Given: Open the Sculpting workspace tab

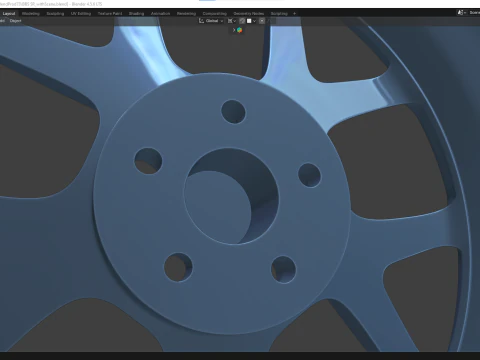Looking at the screenshot, I should click(x=55, y=13).
